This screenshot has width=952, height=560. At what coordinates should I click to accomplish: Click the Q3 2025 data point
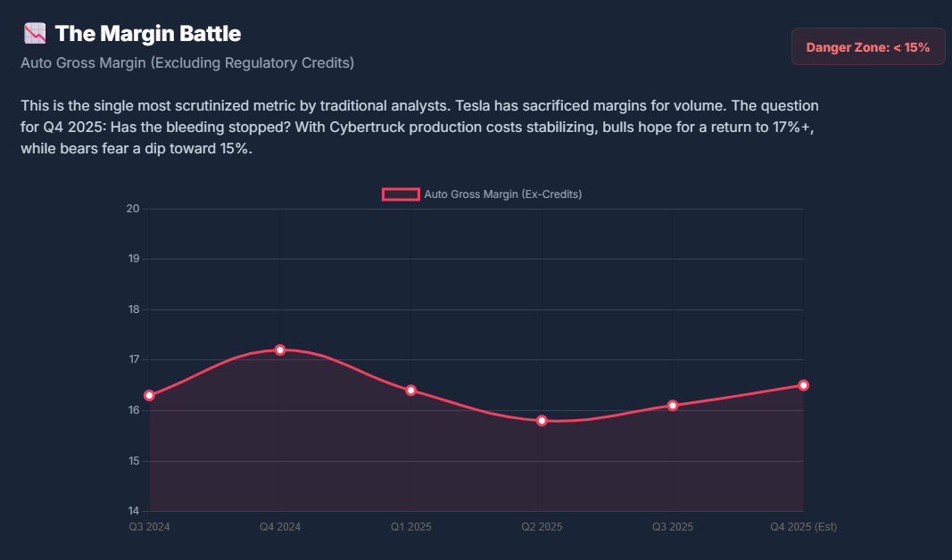point(673,405)
